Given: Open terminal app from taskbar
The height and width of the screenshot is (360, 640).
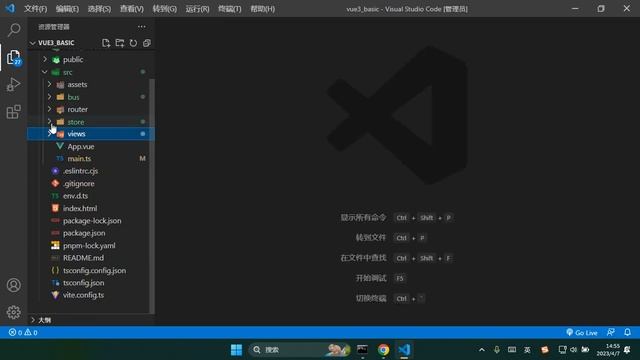Looking at the screenshot, I should point(362,350).
